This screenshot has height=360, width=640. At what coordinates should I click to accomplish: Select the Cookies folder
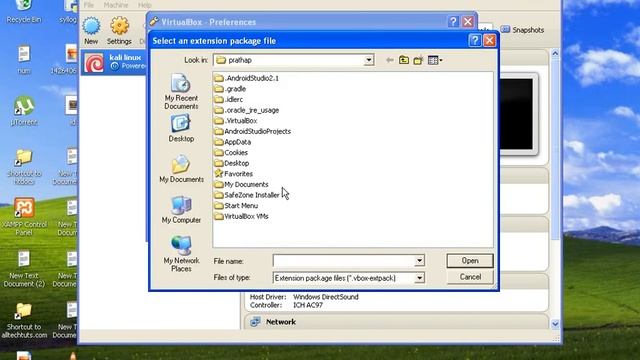231,152
